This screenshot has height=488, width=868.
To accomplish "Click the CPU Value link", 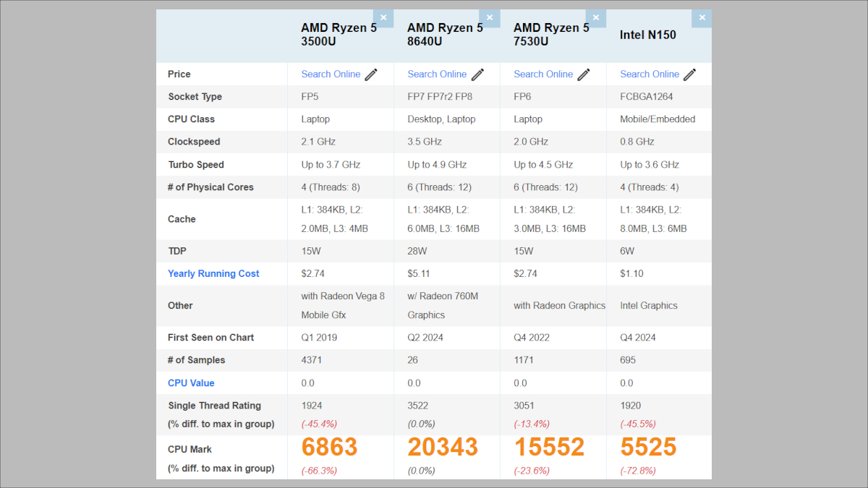I will coord(191,383).
